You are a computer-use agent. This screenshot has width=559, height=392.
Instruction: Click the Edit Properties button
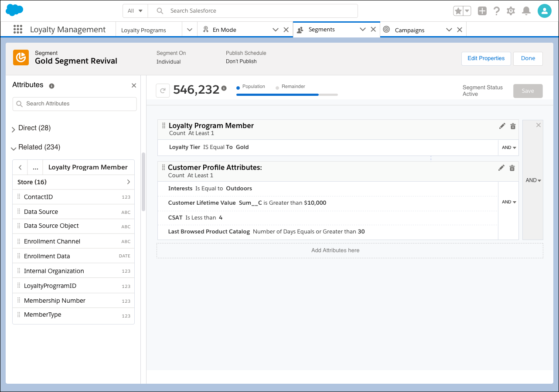[486, 58]
